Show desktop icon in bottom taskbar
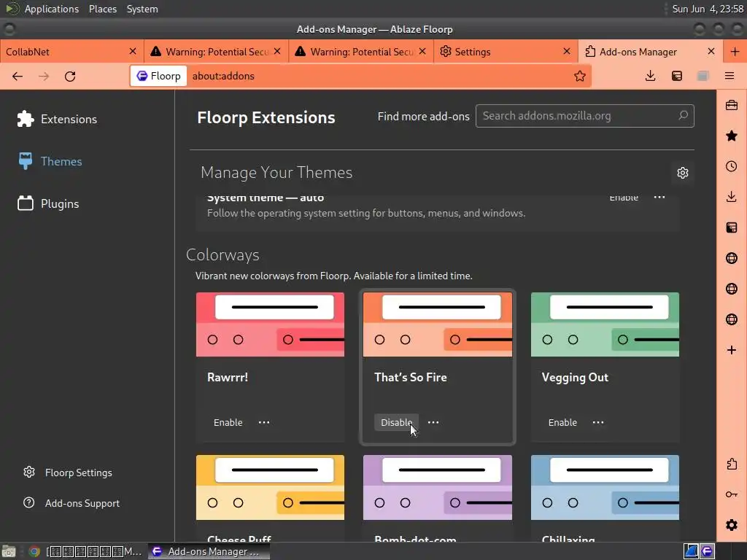747x560 pixels. click(x=9, y=551)
